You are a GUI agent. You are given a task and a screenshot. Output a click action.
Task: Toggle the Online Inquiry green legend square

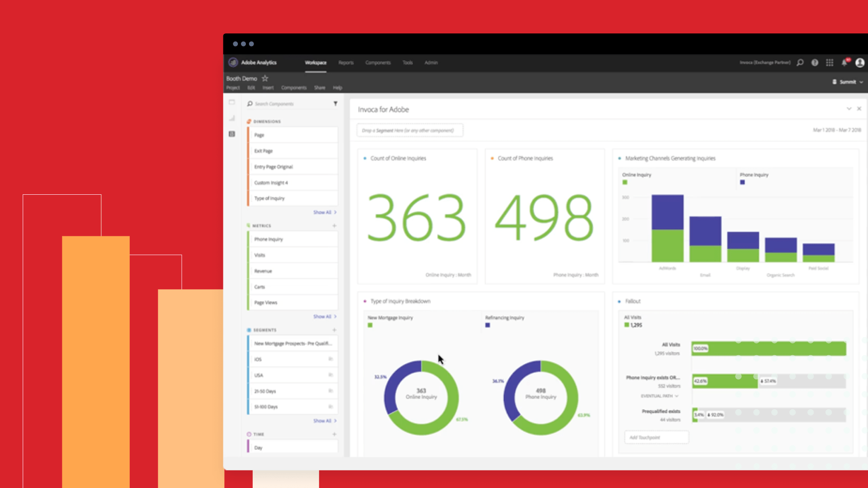(x=625, y=183)
